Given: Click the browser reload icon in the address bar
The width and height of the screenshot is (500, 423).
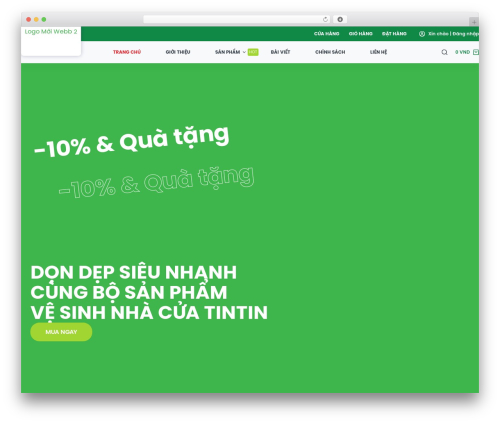Looking at the screenshot, I should (325, 19).
